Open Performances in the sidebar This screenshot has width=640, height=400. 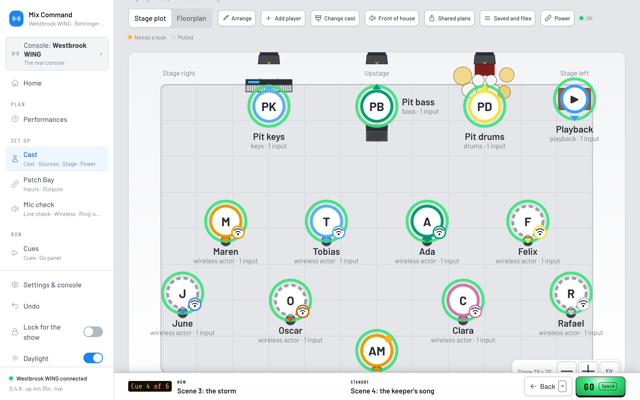point(57,120)
